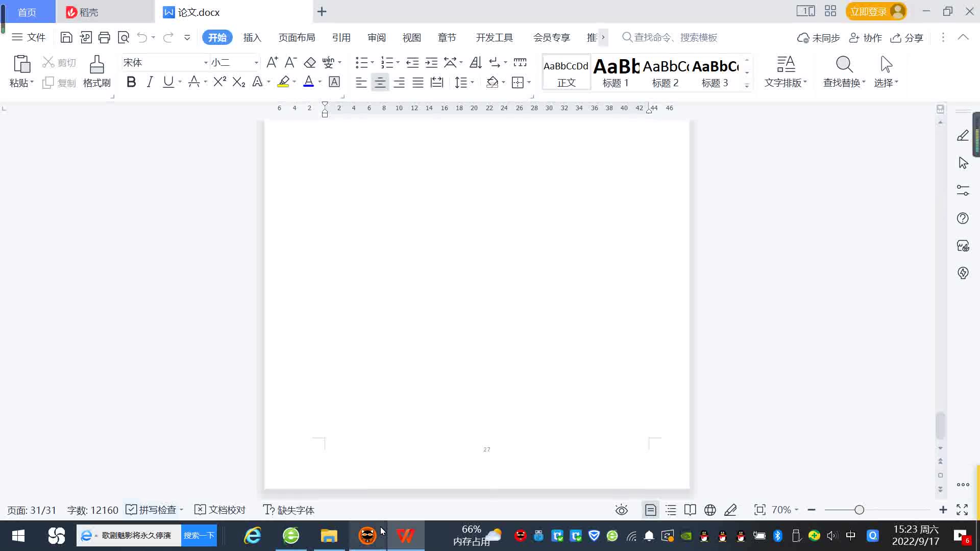Open Find and Replace magnifier
The image size is (980, 551).
tap(844, 65)
